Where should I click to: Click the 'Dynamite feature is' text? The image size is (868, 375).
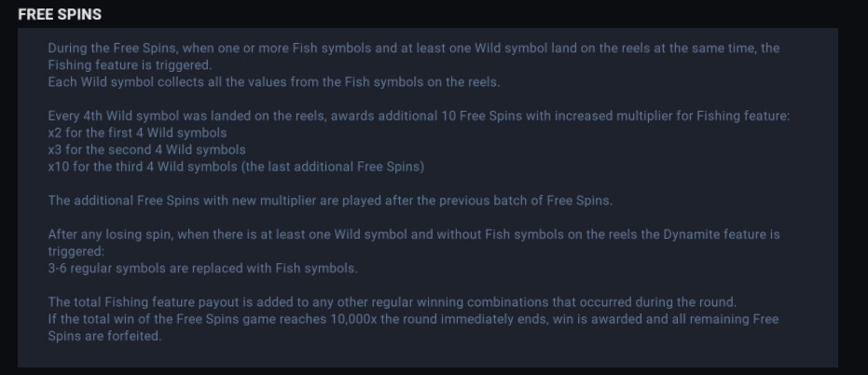pos(722,234)
